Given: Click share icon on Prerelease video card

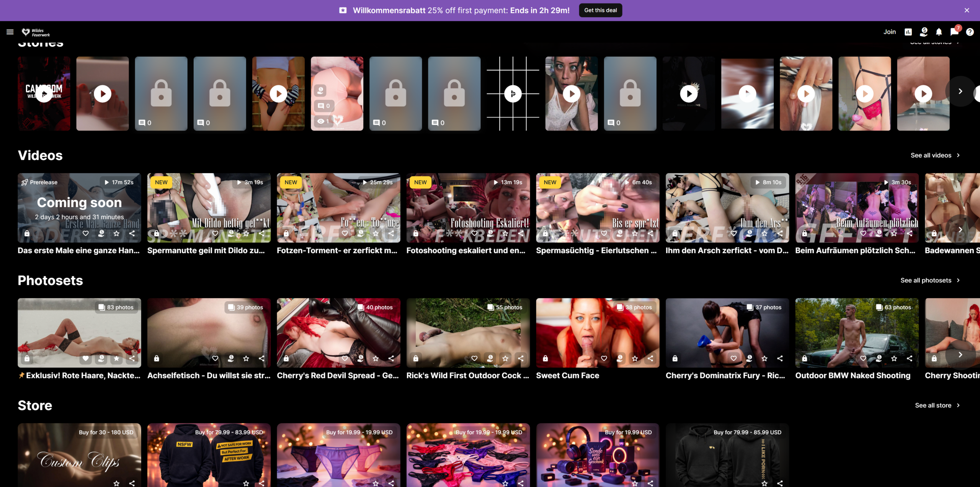Looking at the screenshot, I should click(132, 233).
